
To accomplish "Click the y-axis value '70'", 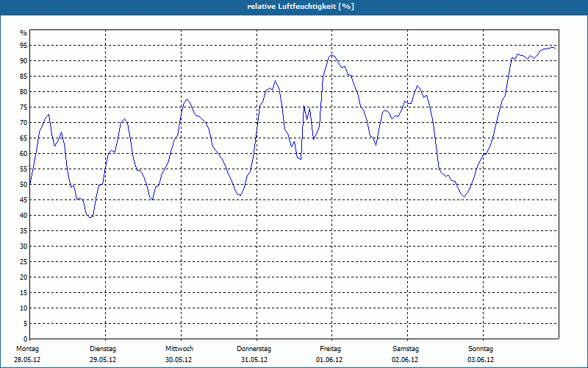I will coord(24,123).
